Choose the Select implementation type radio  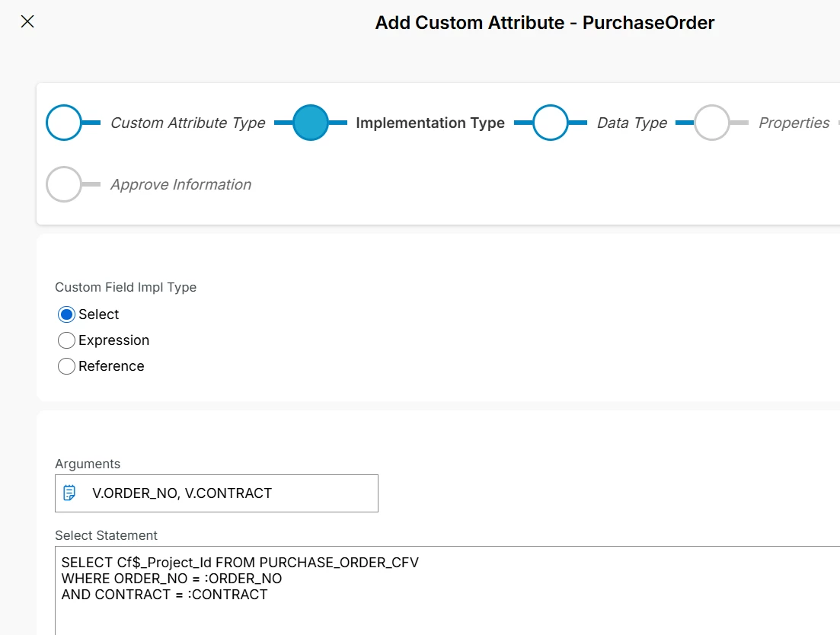tap(67, 314)
